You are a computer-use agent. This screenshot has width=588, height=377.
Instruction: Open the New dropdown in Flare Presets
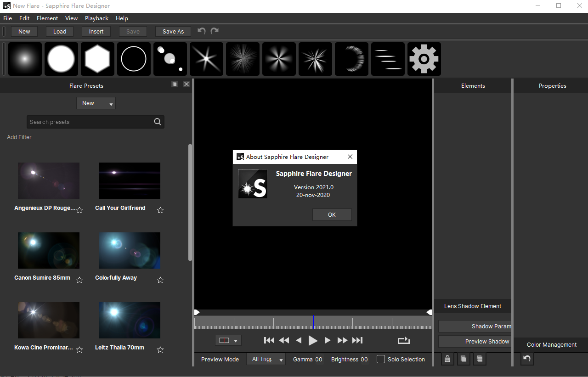coord(96,103)
